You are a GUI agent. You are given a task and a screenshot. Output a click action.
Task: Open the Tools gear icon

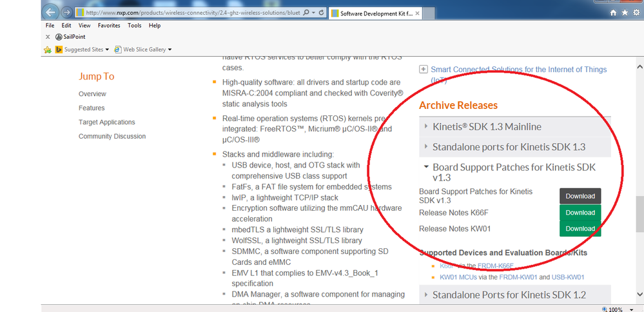click(636, 13)
